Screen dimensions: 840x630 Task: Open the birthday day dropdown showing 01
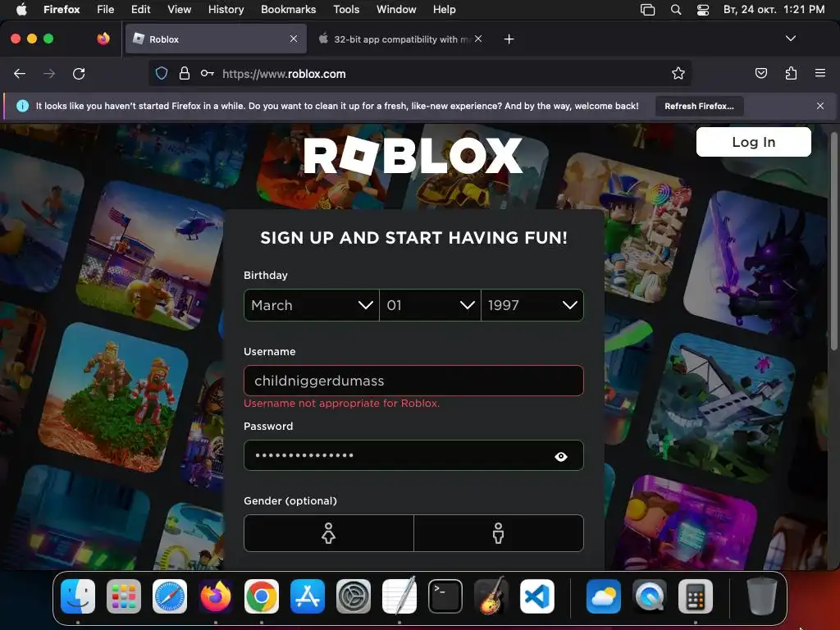430,305
